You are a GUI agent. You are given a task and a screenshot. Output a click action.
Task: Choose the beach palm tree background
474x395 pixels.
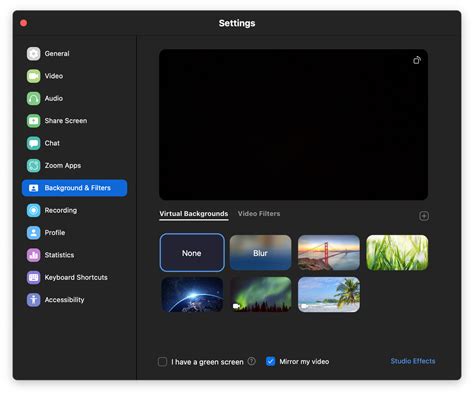(329, 295)
